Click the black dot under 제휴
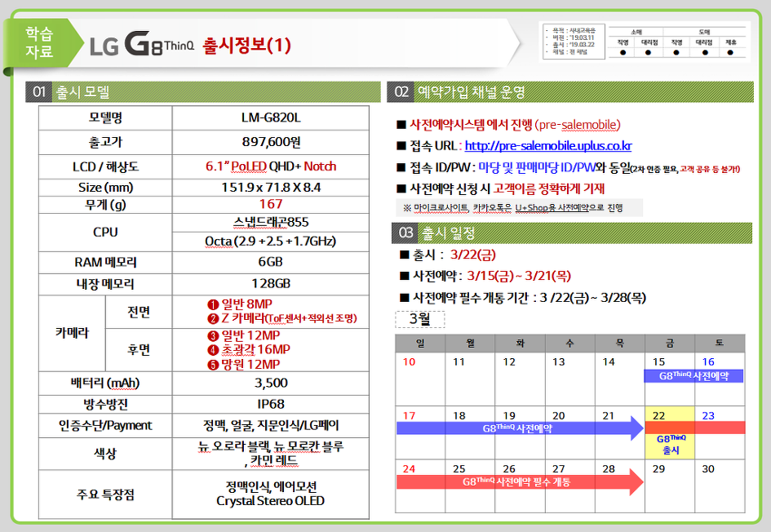 730,52
